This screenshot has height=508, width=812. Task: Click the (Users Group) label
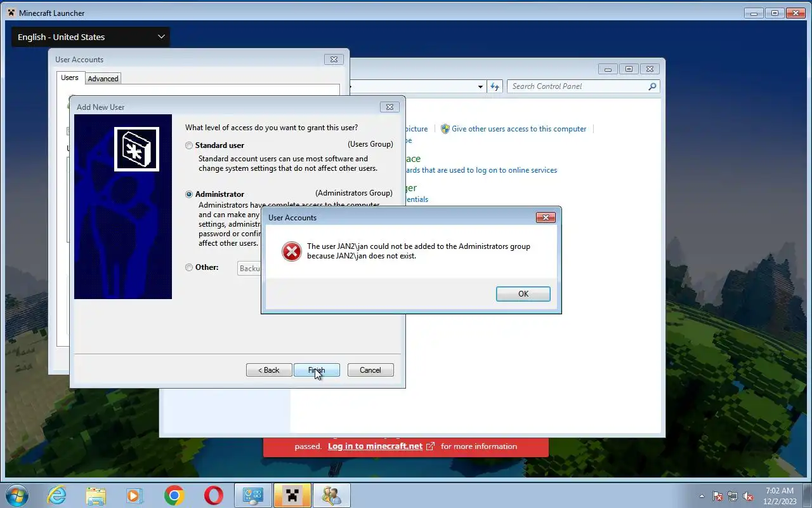click(x=370, y=144)
